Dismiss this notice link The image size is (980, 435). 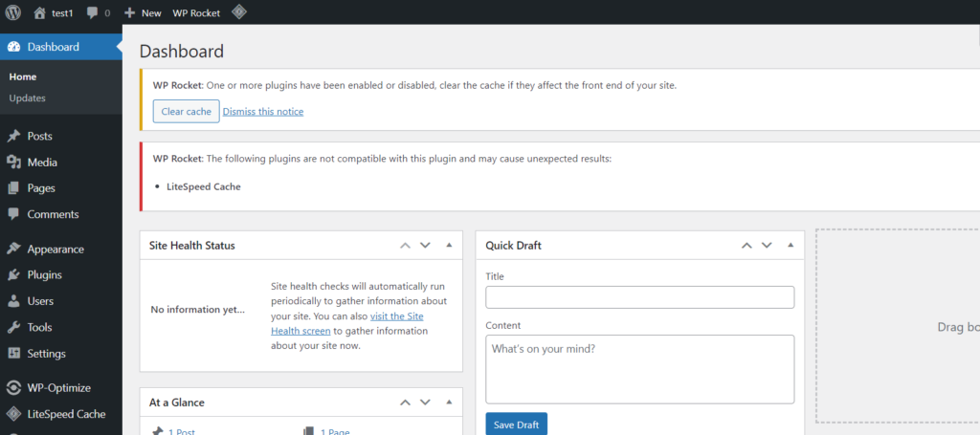263,112
